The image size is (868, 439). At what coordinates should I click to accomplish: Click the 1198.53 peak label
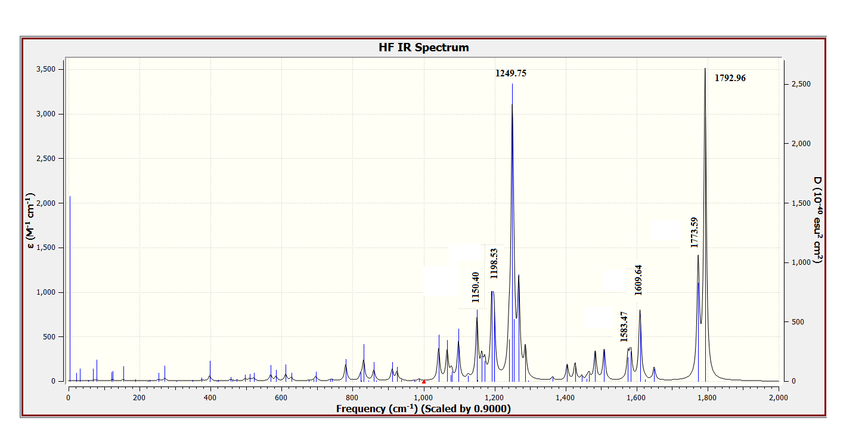point(494,263)
